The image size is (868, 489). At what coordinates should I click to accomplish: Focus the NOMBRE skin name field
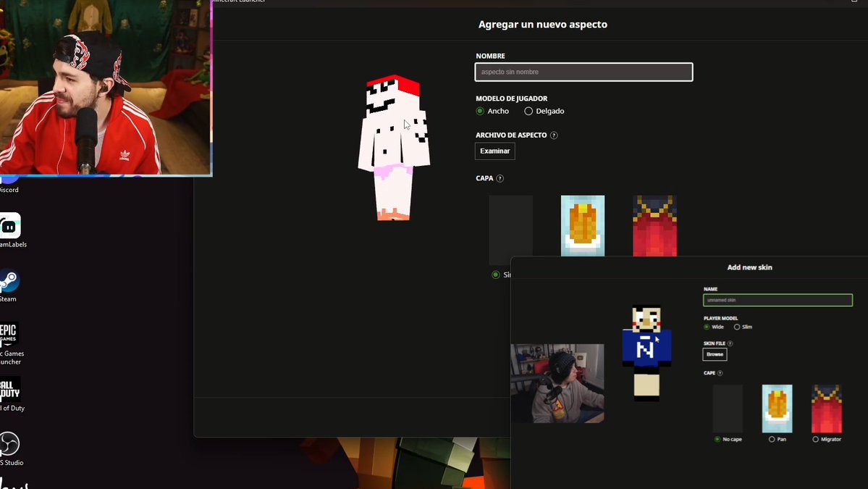[583, 72]
